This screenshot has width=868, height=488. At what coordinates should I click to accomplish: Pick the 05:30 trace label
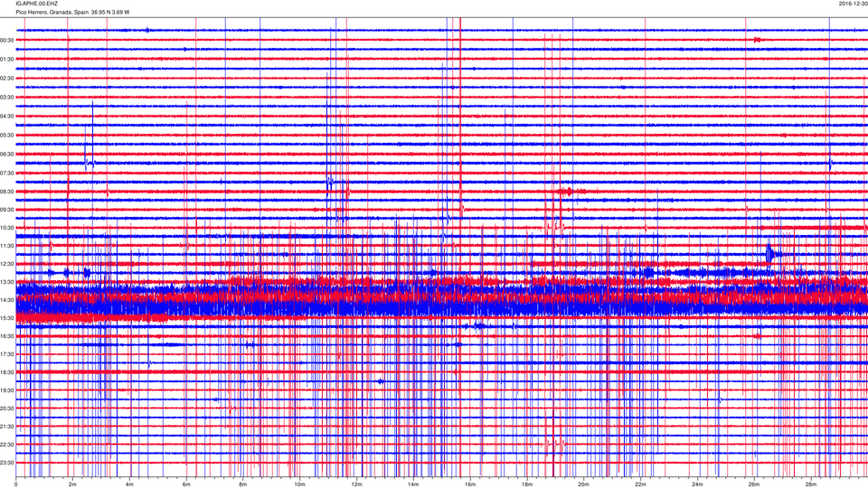pos(7,135)
